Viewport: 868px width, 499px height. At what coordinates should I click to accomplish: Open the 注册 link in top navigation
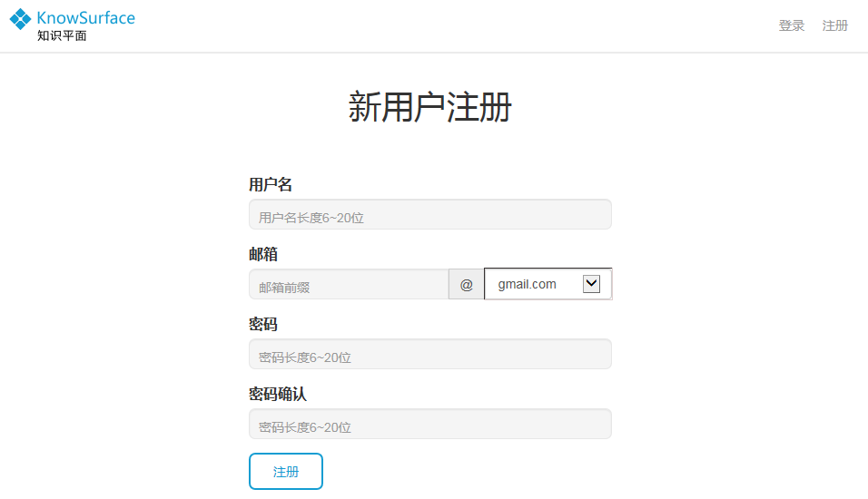pos(834,25)
